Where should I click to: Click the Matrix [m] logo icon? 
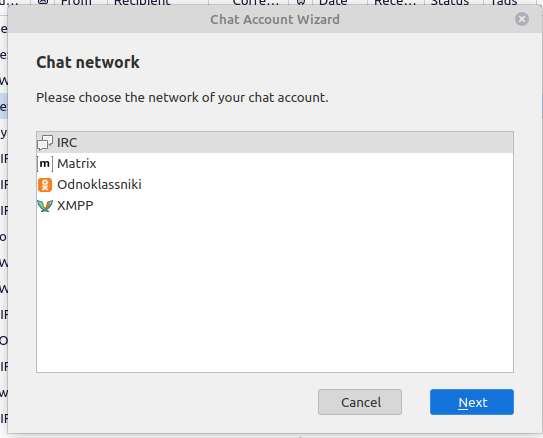(45, 163)
